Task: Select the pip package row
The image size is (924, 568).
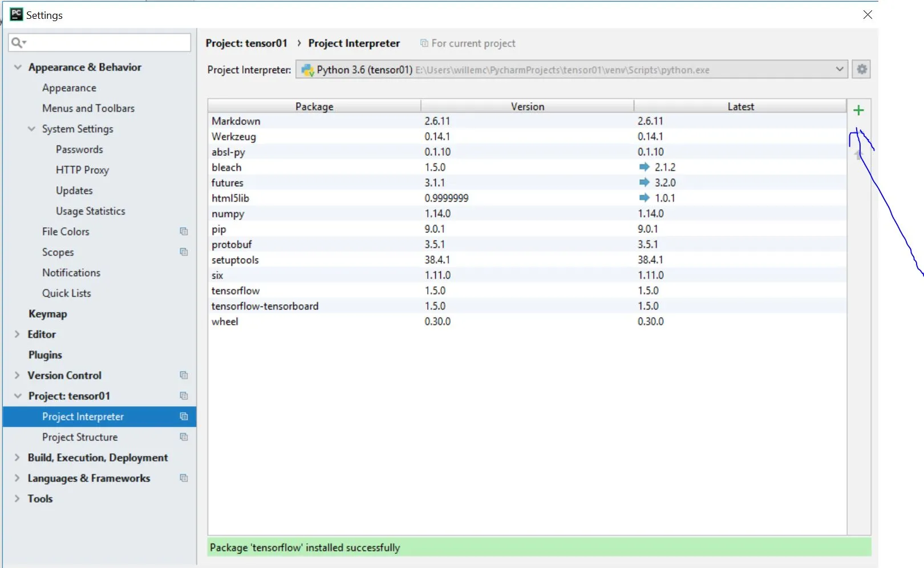Action: pos(527,229)
